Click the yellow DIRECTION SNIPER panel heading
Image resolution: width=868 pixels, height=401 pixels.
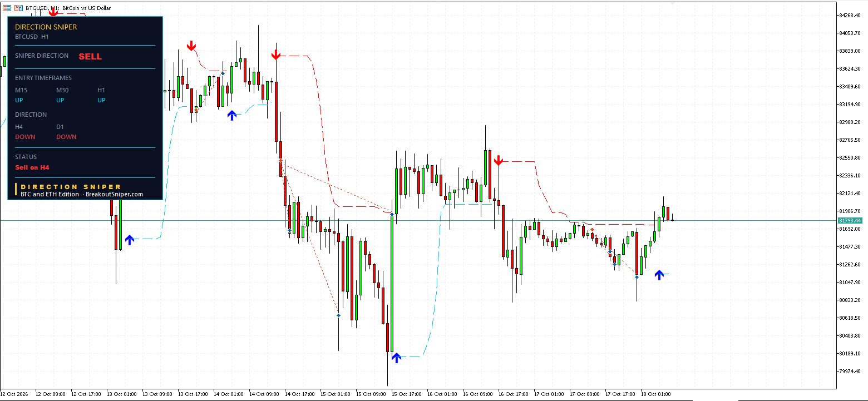coord(46,27)
